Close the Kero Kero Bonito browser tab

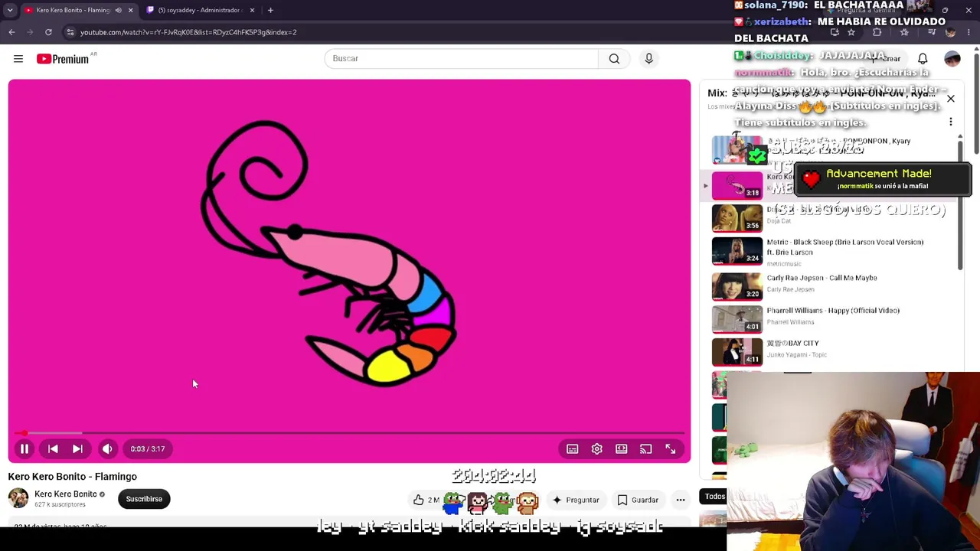point(130,10)
